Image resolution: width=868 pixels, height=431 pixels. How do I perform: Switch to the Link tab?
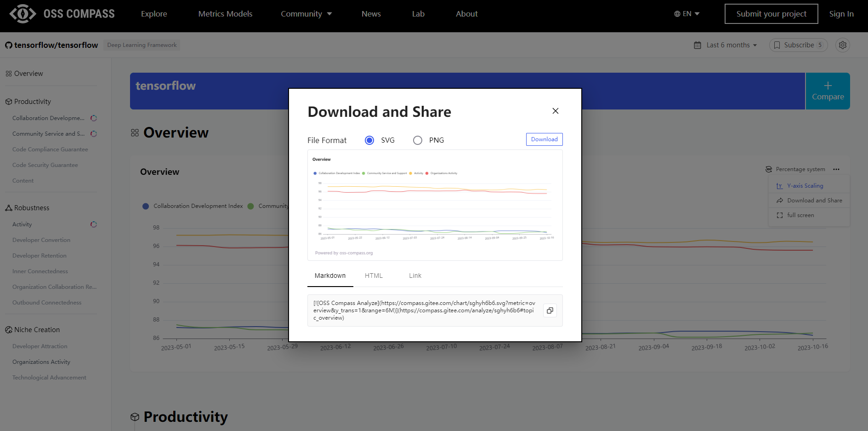click(x=415, y=276)
